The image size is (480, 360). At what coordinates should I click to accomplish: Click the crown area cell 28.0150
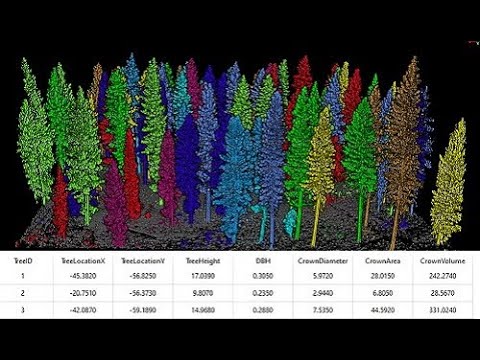(x=383, y=276)
